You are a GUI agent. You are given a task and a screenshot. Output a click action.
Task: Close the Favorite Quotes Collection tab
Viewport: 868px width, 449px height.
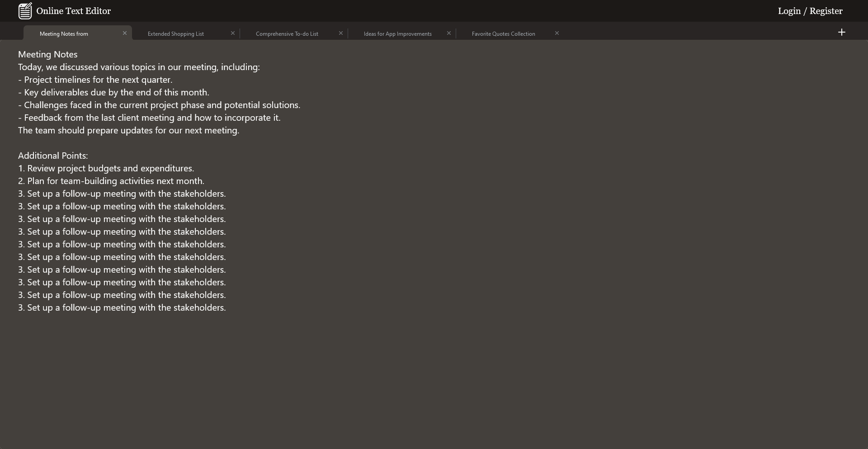(557, 33)
